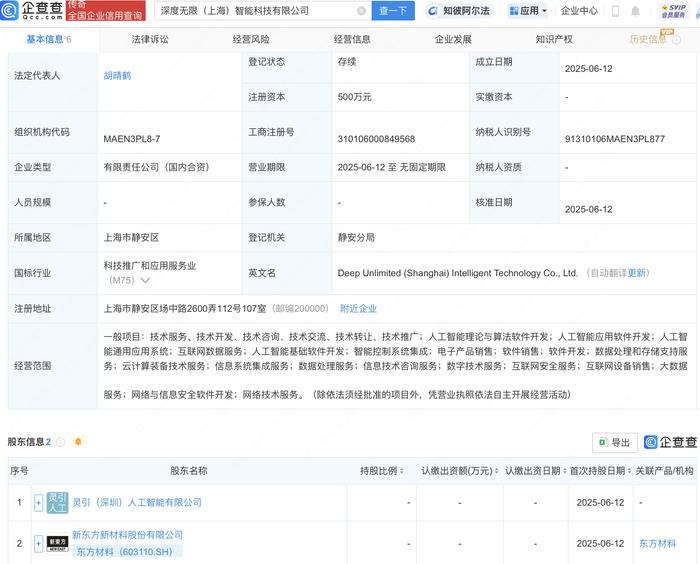Click the 查一下 search button

click(393, 11)
